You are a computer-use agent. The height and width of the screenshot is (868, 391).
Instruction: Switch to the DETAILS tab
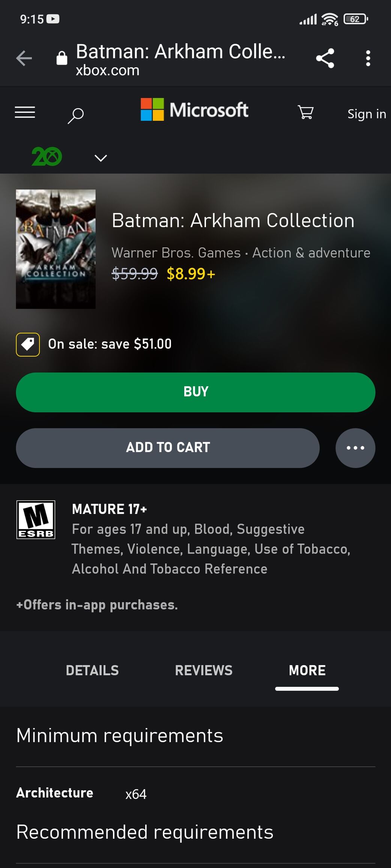click(x=92, y=670)
